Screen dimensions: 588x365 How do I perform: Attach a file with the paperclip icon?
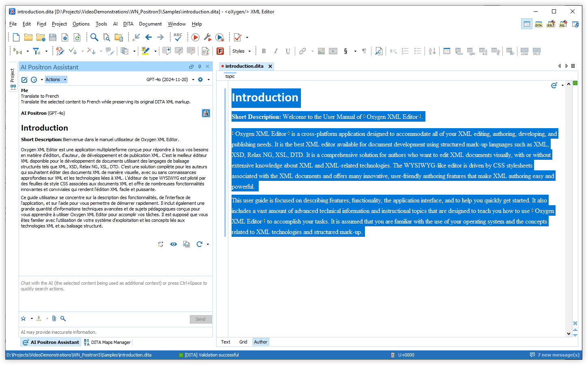54,319
